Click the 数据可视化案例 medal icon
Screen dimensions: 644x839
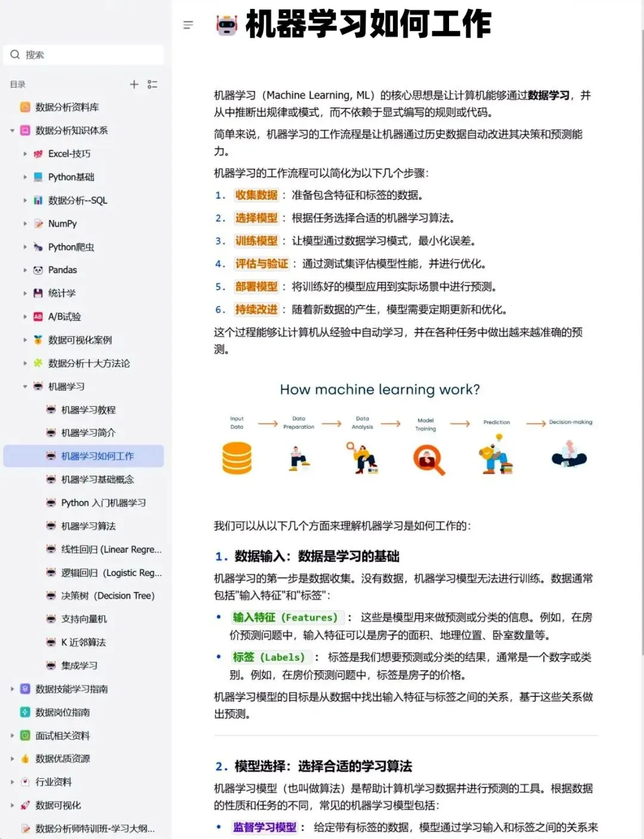click(x=38, y=340)
